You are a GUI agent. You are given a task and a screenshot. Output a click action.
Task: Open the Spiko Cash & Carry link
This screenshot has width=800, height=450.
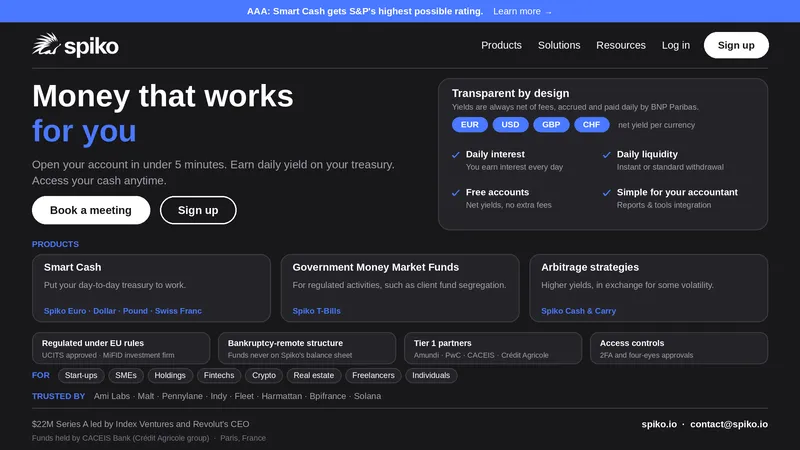coord(579,311)
